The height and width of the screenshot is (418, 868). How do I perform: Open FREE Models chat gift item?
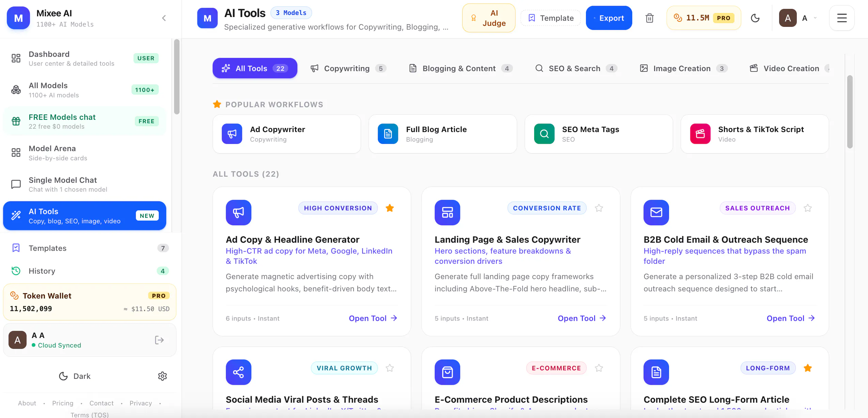tap(84, 122)
